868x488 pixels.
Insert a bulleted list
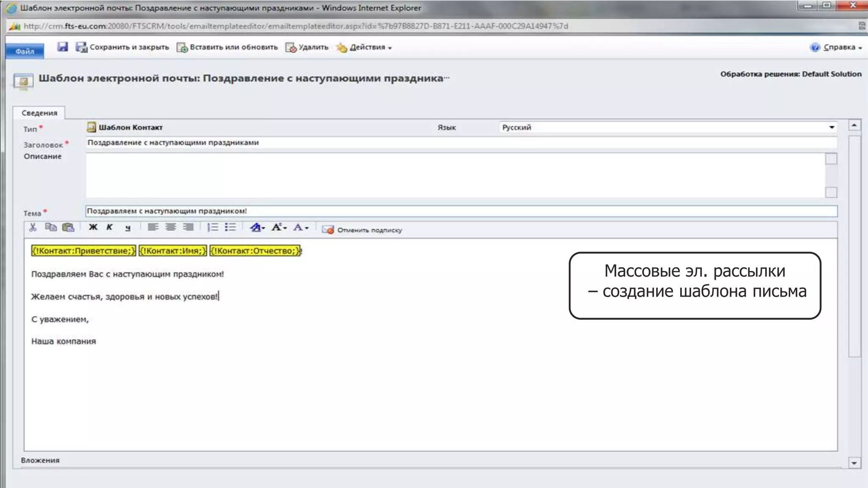tap(230, 227)
